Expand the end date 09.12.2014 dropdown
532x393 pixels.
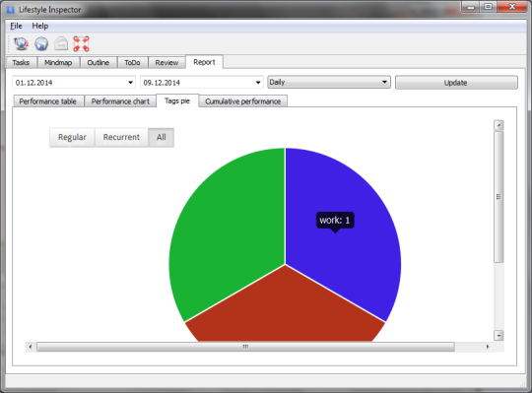pos(258,83)
